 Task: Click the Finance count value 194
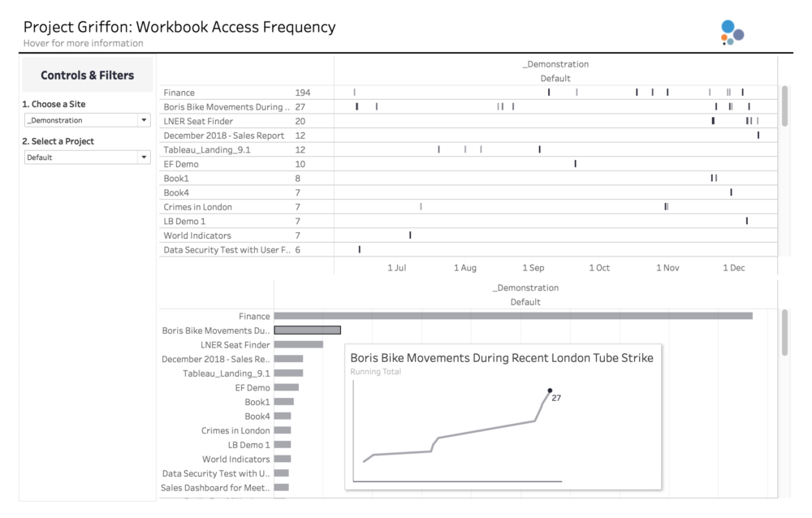[x=303, y=93]
